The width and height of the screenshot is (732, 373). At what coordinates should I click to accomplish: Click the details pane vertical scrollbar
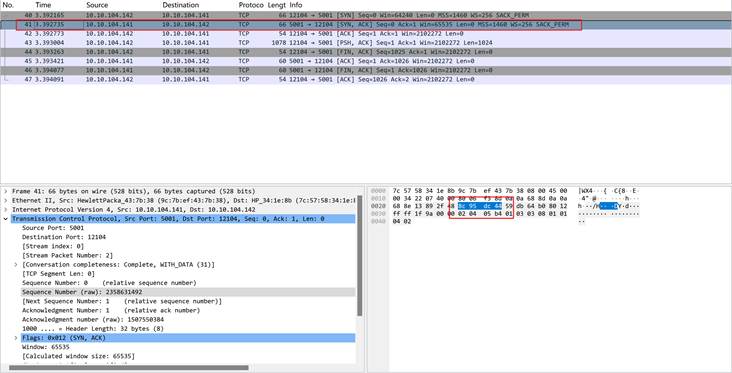(x=359, y=256)
